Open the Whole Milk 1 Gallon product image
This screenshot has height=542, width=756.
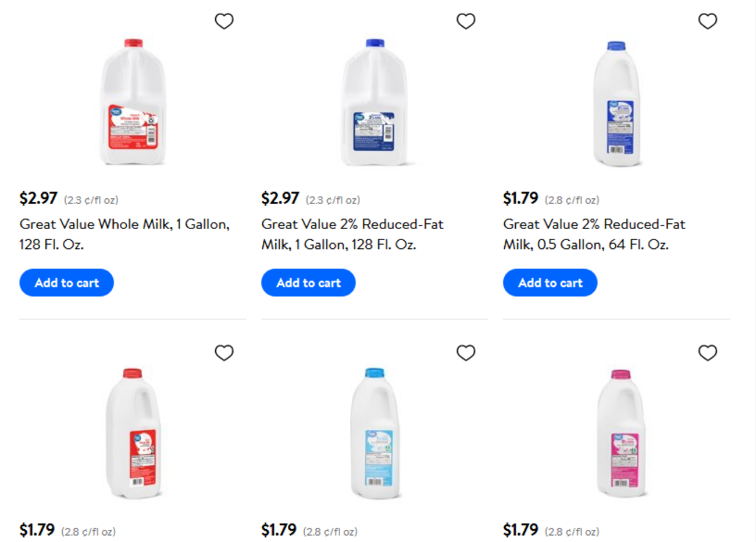[x=133, y=102]
